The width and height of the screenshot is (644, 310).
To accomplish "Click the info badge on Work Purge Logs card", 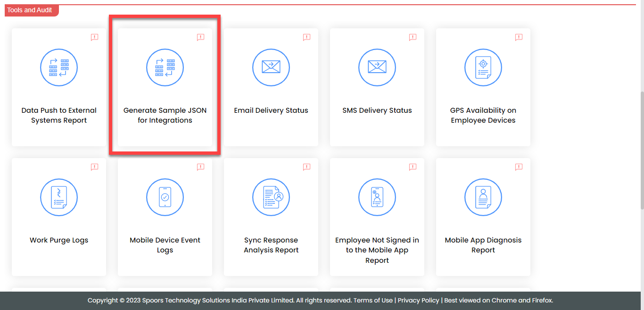I will pyautogui.click(x=94, y=167).
